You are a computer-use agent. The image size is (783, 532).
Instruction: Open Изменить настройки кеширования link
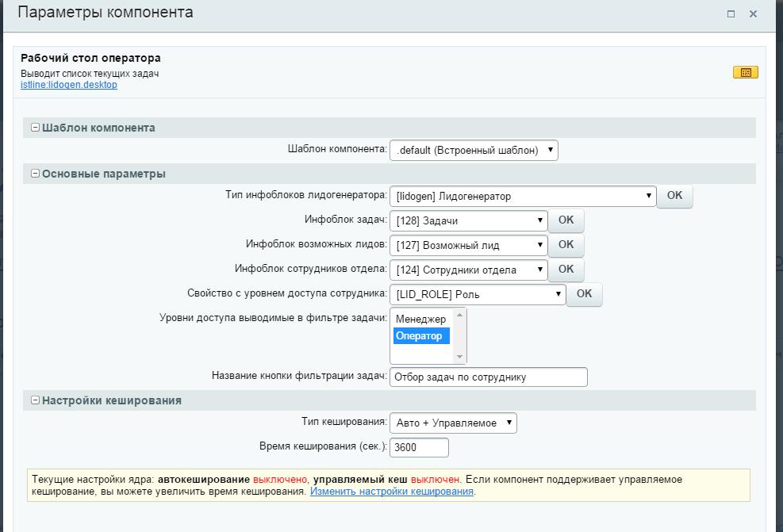(391, 492)
